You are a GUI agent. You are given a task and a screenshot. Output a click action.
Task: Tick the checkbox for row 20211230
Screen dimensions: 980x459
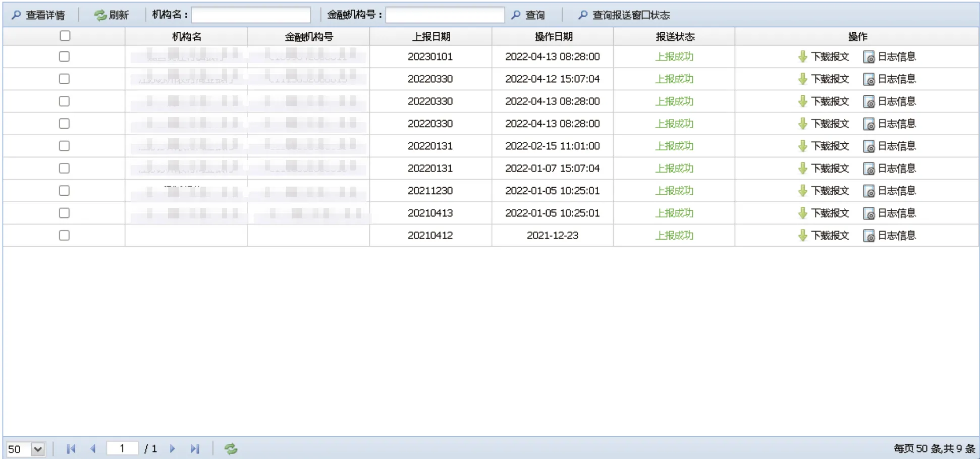64,191
